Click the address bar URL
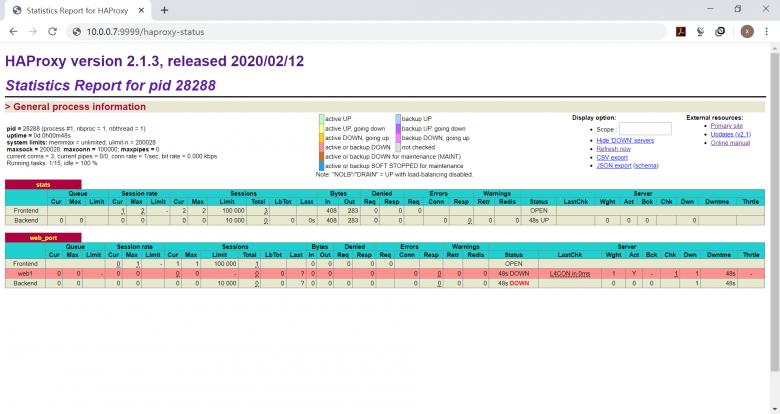This screenshot has height=414, width=780. (145, 32)
